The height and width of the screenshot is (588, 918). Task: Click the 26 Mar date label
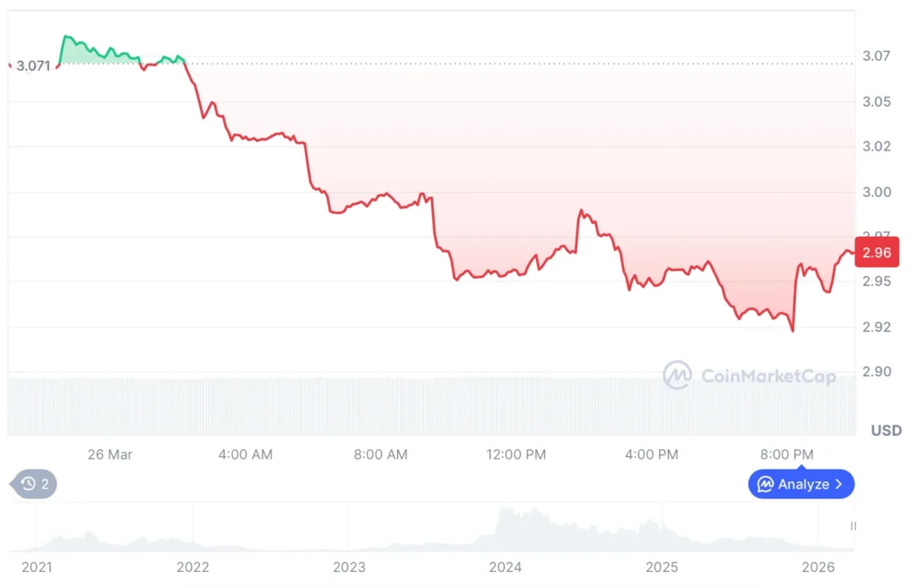(x=109, y=454)
